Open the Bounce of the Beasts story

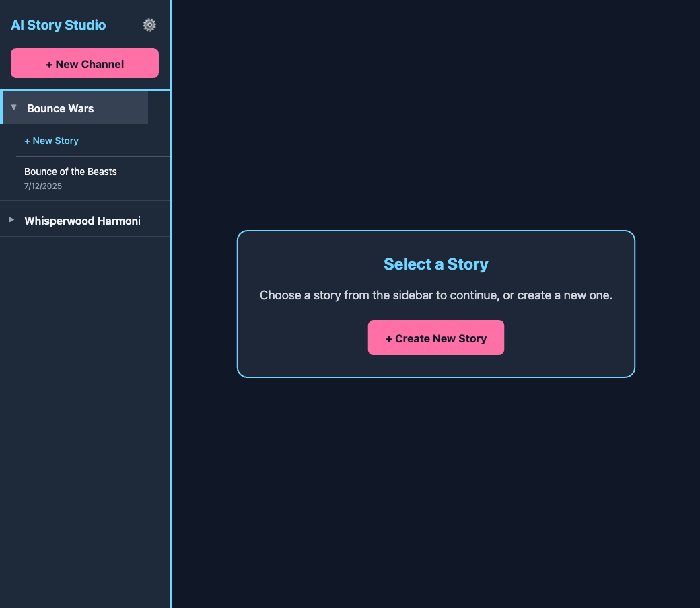click(71, 172)
